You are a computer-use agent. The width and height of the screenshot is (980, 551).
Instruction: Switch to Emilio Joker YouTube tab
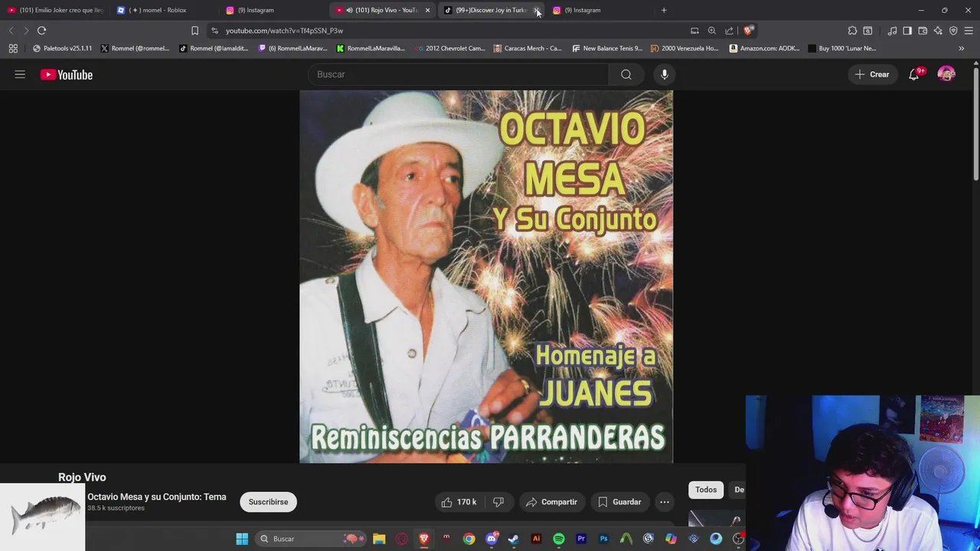click(x=55, y=10)
